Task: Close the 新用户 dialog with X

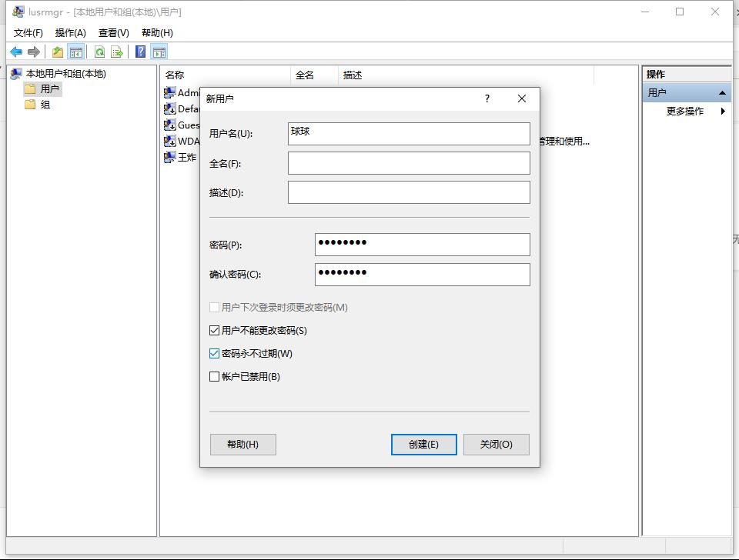Action: tap(522, 98)
